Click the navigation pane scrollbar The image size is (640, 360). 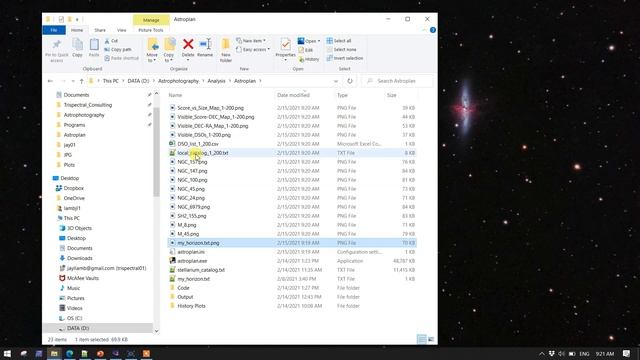[x=156, y=151]
